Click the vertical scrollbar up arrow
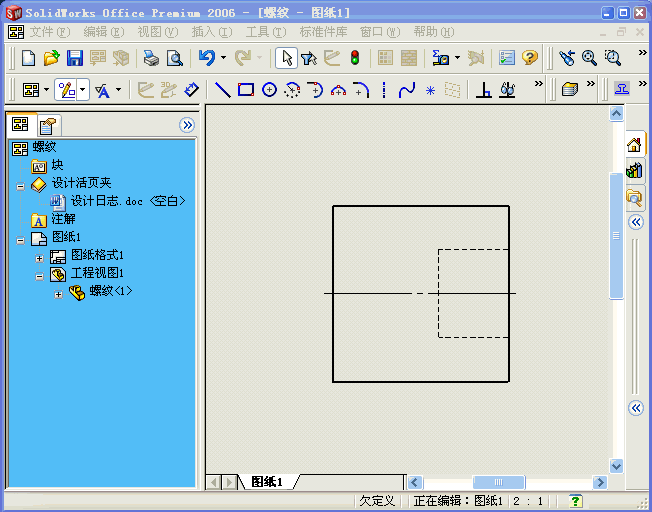 tap(616, 114)
